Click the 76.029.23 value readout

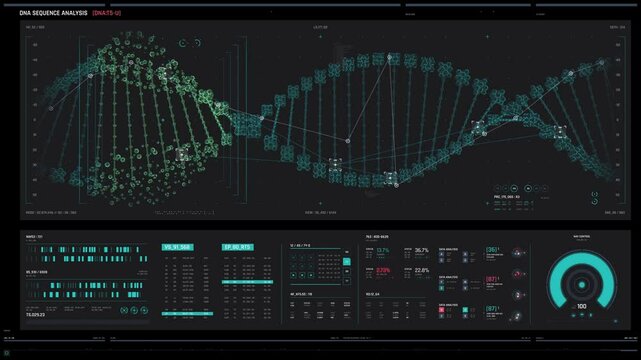click(36, 315)
